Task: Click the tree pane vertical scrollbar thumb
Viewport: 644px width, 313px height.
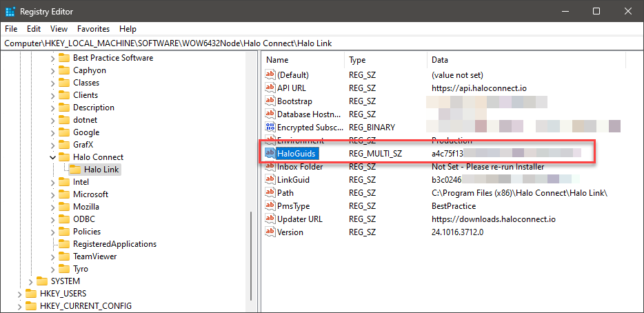Action: pos(250,256)
